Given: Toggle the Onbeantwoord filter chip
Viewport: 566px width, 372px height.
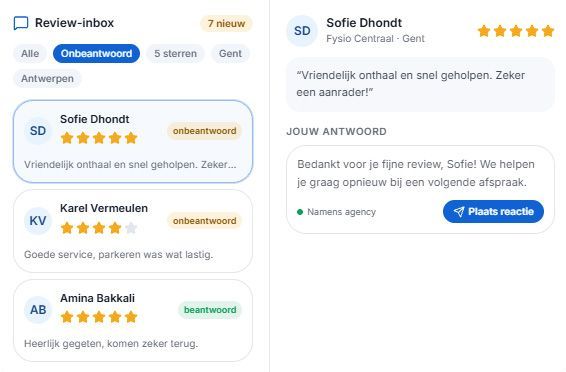Looking at the screenshot, I should pos(96,53).
